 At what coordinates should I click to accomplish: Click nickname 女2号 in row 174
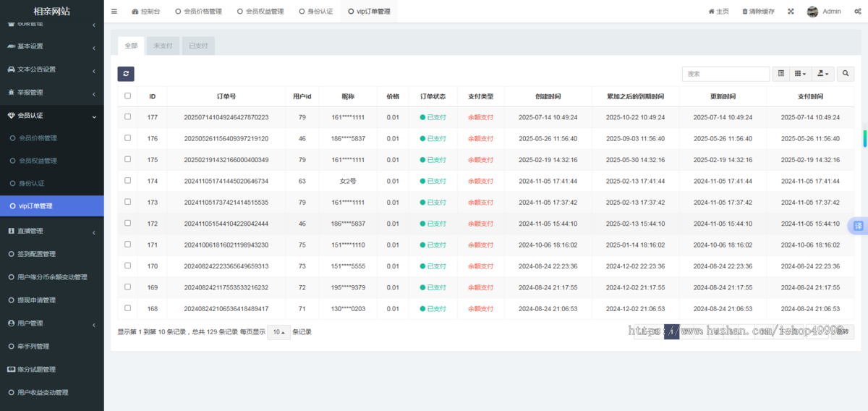(348, 181)
